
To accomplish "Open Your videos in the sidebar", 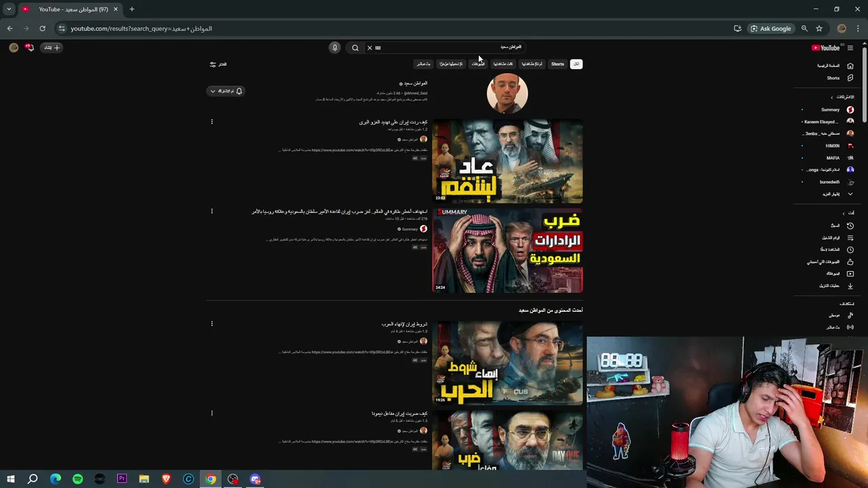I will pos(839,274).
